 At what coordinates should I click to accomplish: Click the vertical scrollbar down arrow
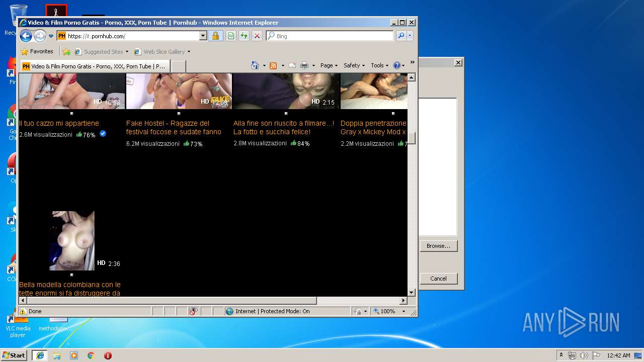point(412,292)
